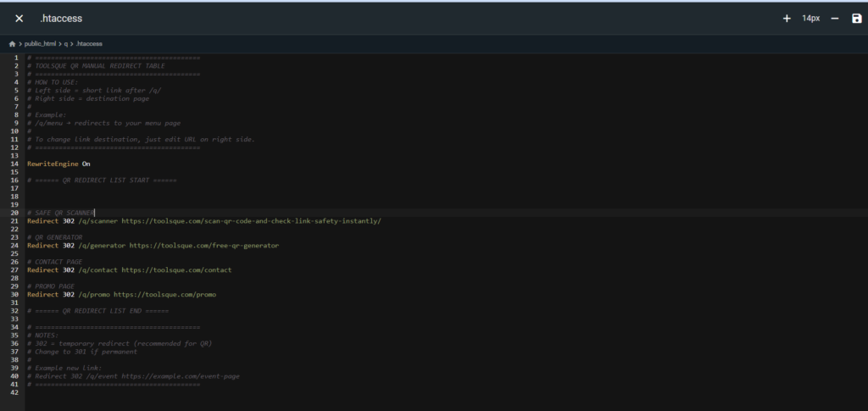Click comment '# PROMO PAGE'
868x411 pixels.
51,286
